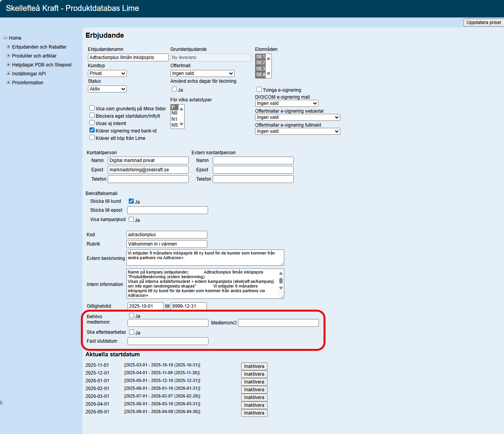Expand Prisinformation plus icon

(x=8, y=82)
